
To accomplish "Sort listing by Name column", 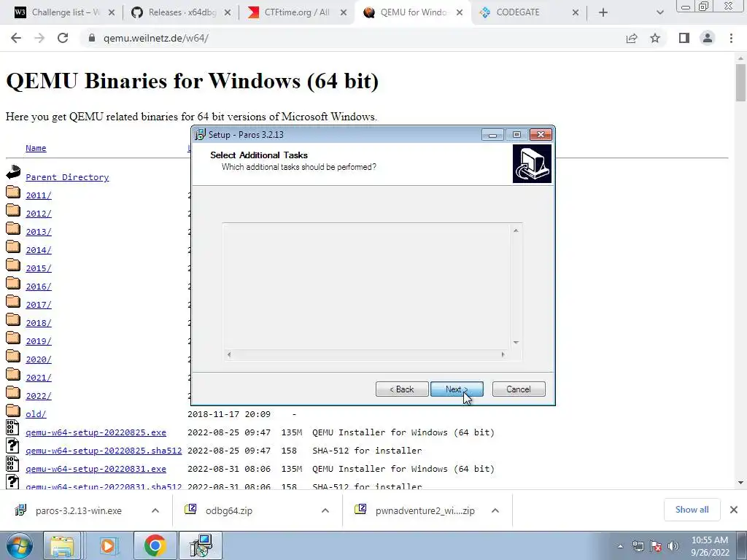I will tap(36, 148).
